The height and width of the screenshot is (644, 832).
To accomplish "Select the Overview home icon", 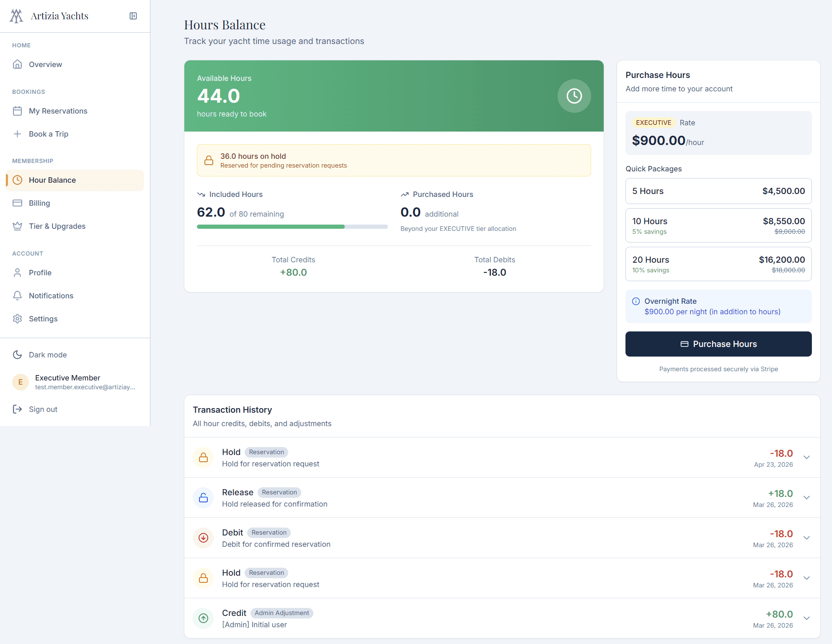I will [x=17, y=64].
